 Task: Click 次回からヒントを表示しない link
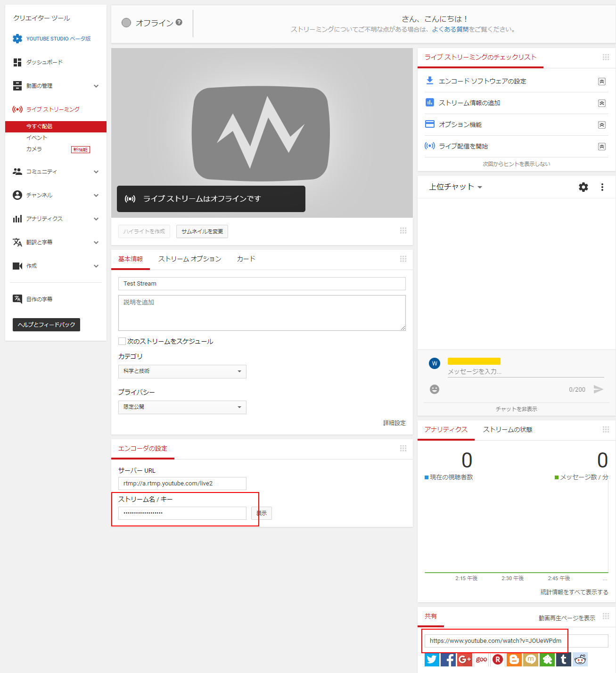coord(517,164)
